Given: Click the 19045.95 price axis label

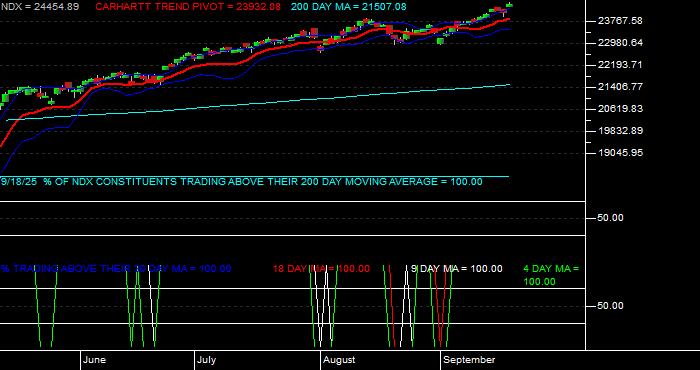Looking at the screenshot, I should 620,153.
